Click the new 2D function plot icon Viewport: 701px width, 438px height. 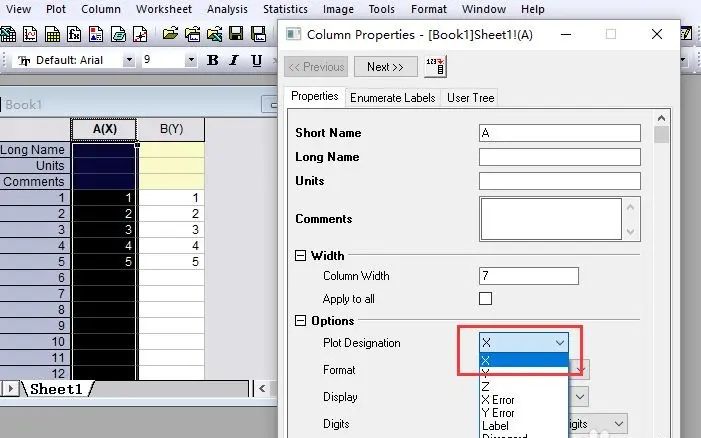140,34
